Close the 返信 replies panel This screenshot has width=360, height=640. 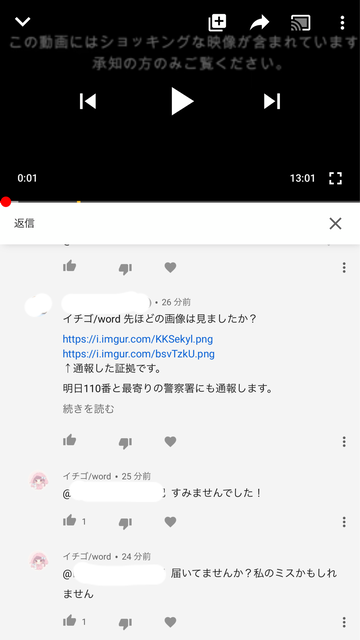coord(335,223)
